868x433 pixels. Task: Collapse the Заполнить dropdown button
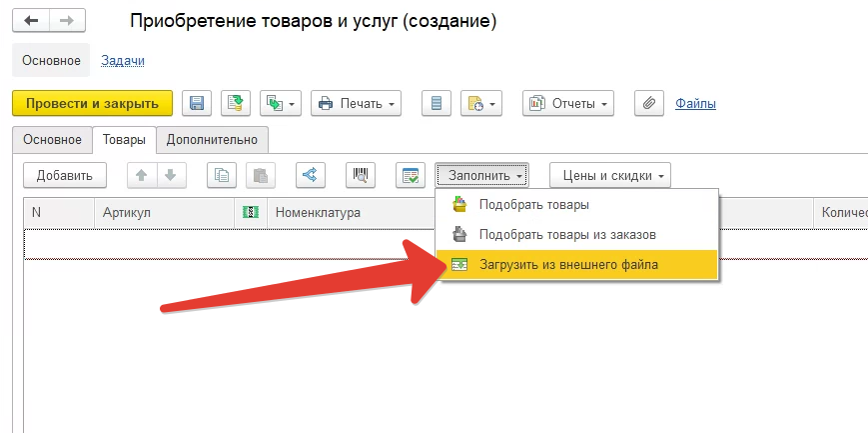tap(482, 175)
